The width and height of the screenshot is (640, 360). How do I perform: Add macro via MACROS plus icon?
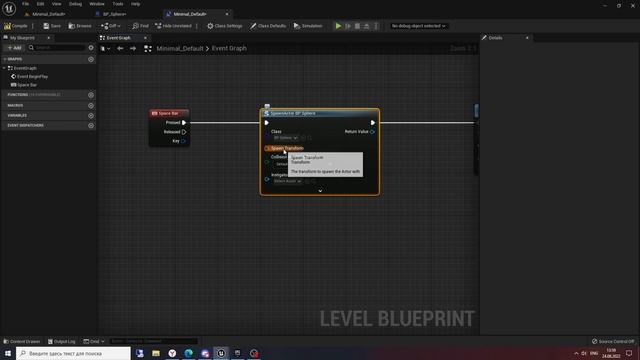[x=91, y=105]
